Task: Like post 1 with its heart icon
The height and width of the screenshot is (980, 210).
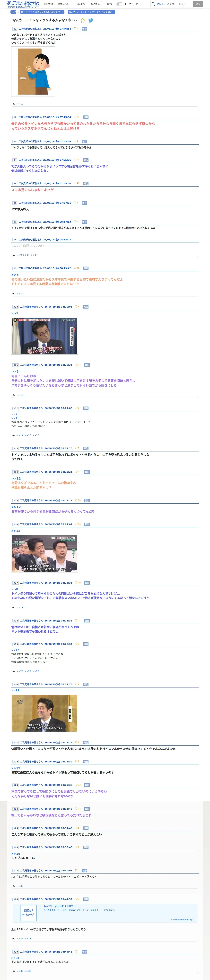Action: (75, 29)
